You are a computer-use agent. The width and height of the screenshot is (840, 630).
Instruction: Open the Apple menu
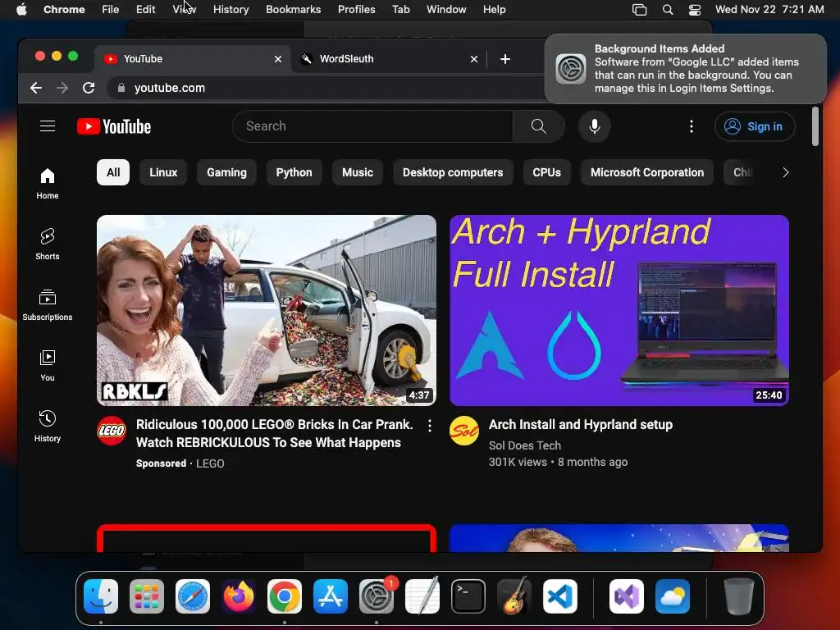21,10
